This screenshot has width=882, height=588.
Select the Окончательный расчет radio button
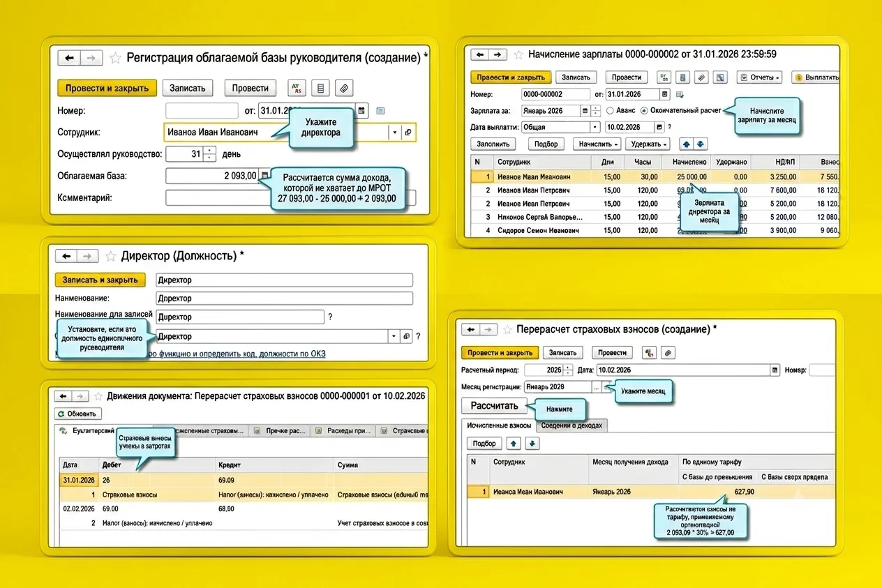tap(643, 111)
